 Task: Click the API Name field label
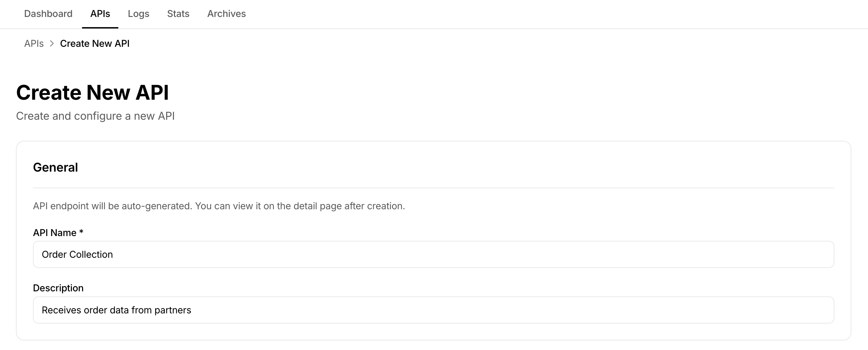pyautogui.click(x=55, y=233)
